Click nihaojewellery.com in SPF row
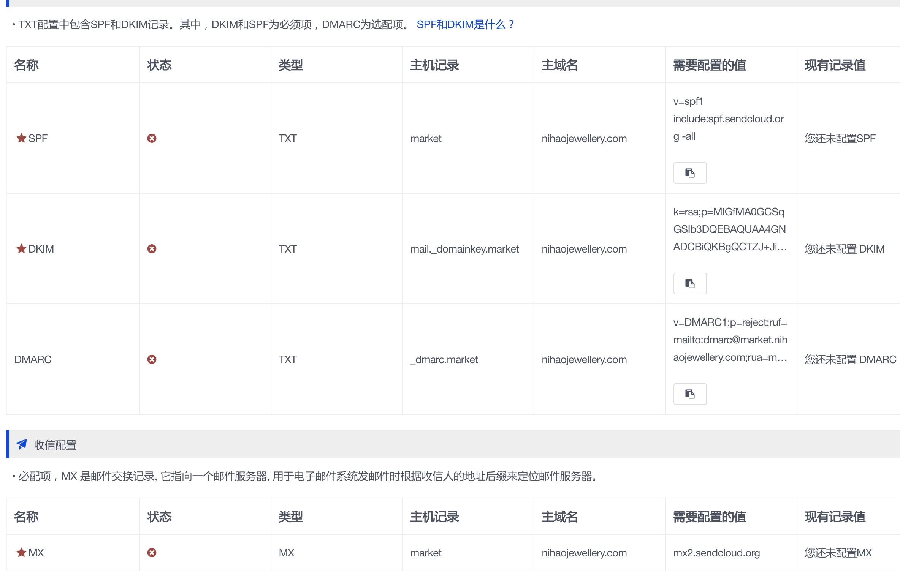 584,138
